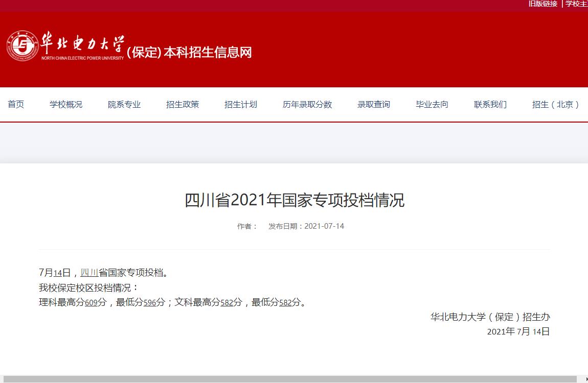588x383 pixels.
Task: Click the (保定)本科招生信息网 site title
Action: (x=189, y=52)
